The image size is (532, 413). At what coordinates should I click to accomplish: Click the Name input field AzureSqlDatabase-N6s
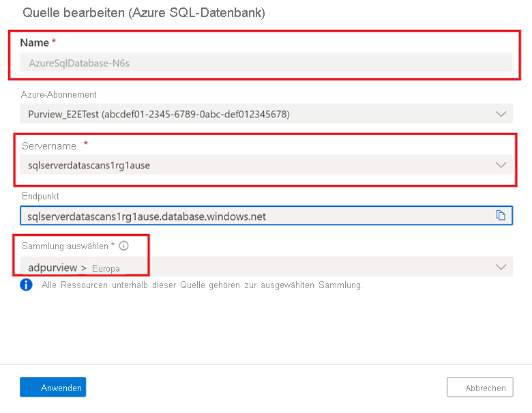(266, 63)
